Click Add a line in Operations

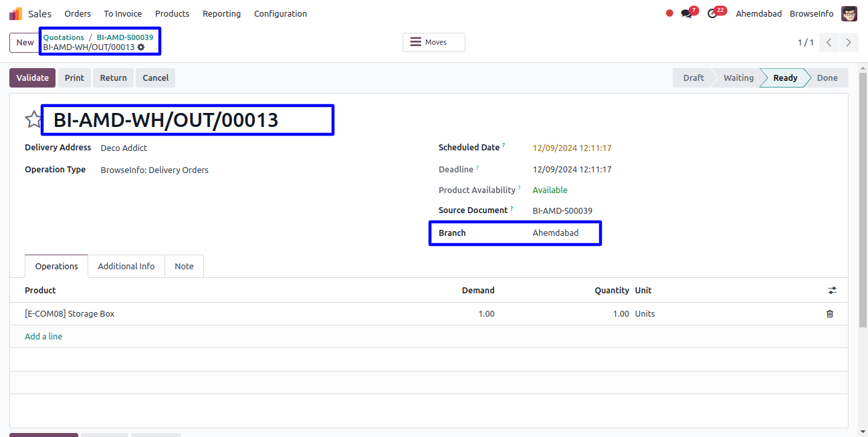pos(43,336)
